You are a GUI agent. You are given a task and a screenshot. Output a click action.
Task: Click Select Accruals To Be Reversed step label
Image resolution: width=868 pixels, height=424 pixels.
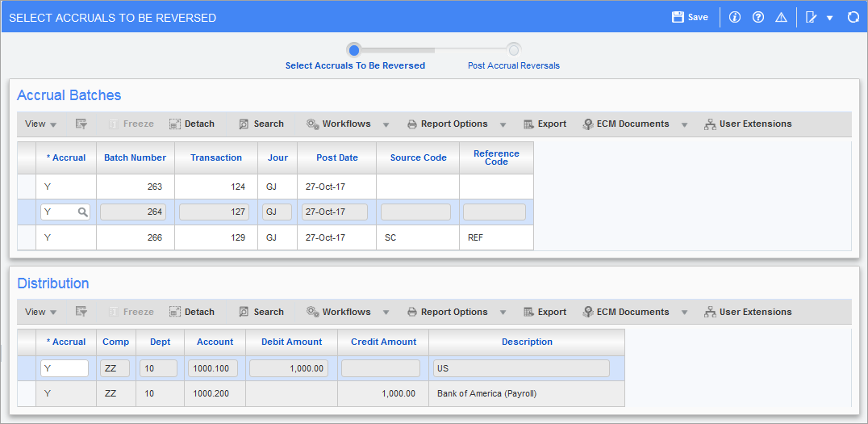pyautogui.click(x=356, y=65)
